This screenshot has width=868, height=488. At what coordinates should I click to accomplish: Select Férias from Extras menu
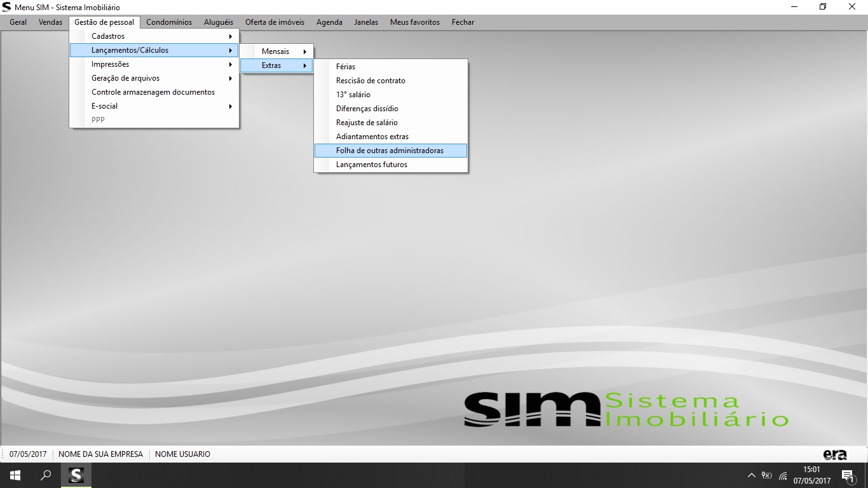pos(391,67)
